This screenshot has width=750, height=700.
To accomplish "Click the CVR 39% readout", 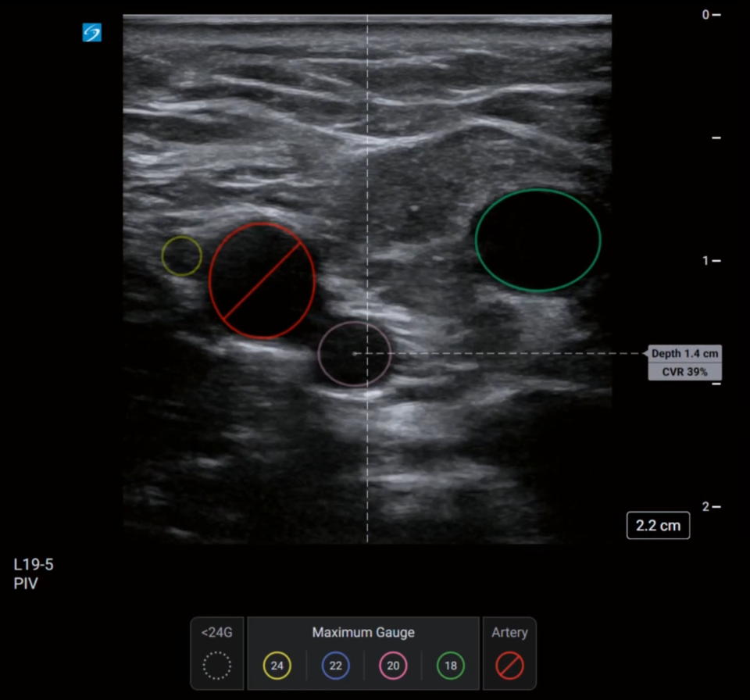I will pyautogui.click(x=684, y=372).
